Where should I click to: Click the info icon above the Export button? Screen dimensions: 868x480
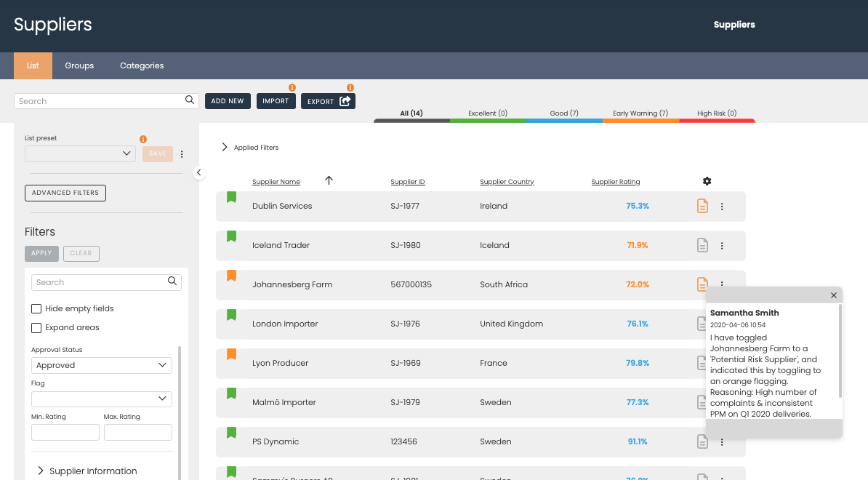(350, 87)
